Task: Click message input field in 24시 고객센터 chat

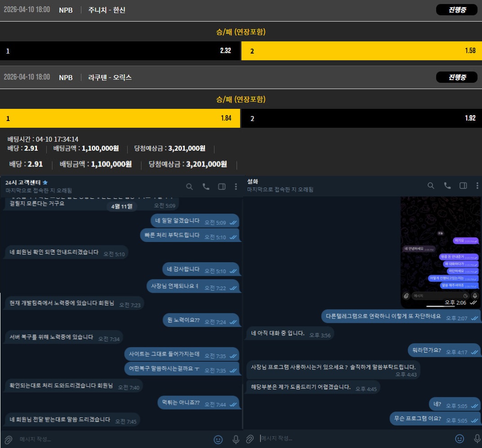Action: click(112, 439)
